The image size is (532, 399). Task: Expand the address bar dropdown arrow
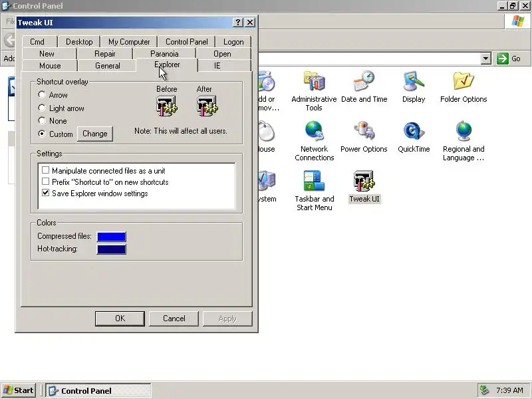click(486, 59)
